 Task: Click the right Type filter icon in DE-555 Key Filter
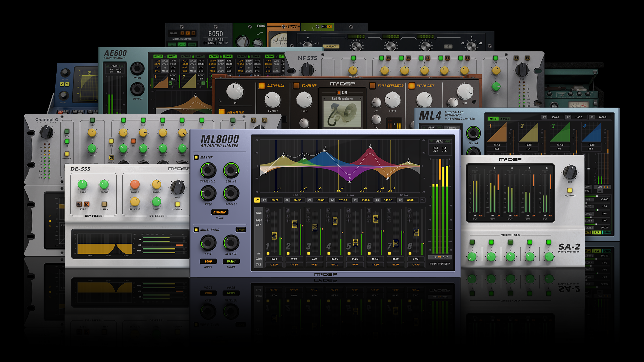[87, 204]
